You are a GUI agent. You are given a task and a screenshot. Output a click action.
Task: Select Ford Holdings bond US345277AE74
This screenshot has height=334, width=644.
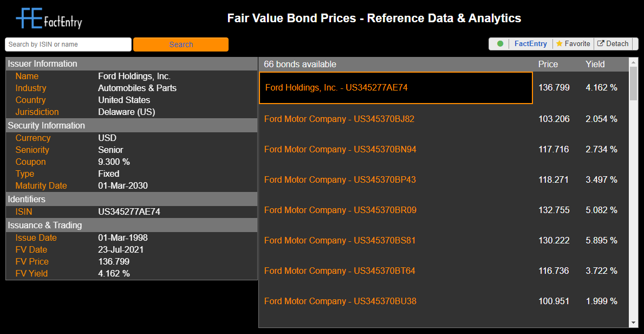[x=396, y=88]
